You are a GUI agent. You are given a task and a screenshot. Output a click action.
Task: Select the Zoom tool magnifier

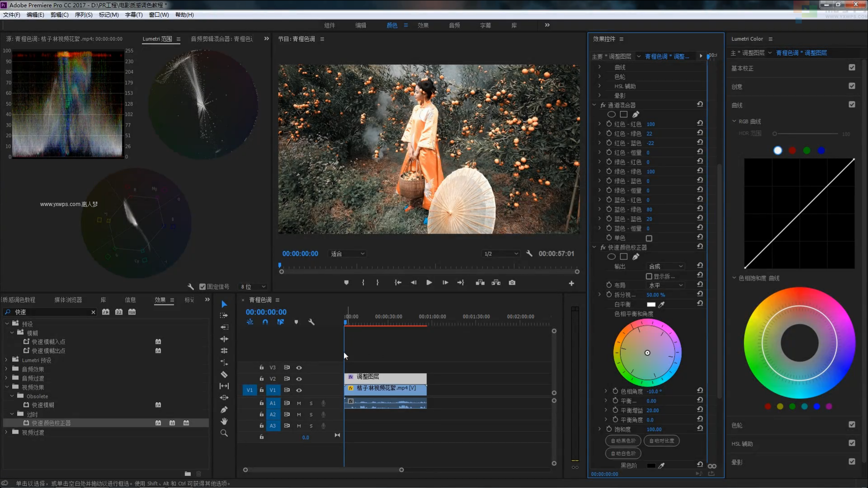[224, 433]
